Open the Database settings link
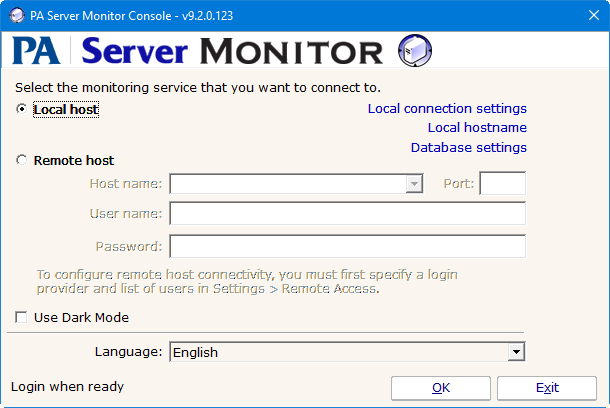This screenshot has width=610, height=408. coord(468,148)
